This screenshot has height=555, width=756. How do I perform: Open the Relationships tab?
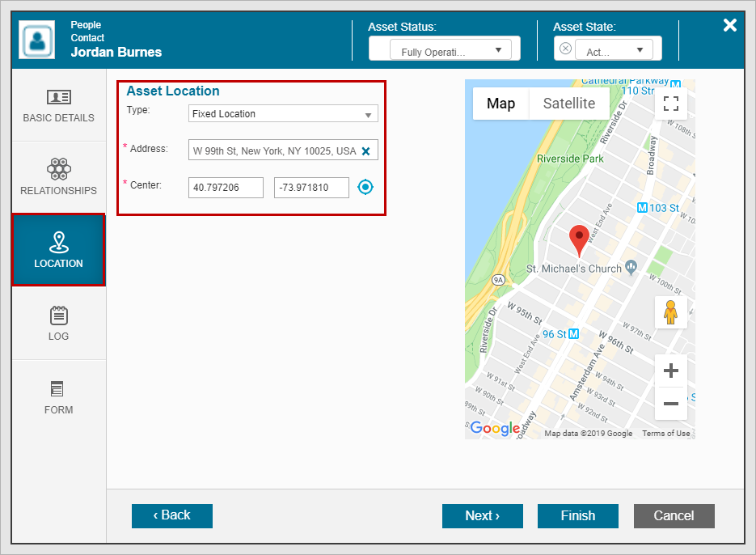click(x=58, y=179)
